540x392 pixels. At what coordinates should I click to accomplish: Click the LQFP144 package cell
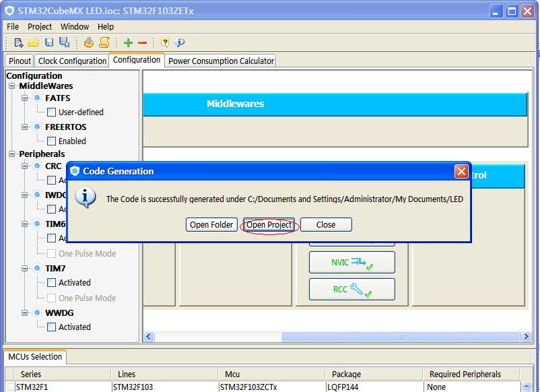pos(374,387)
